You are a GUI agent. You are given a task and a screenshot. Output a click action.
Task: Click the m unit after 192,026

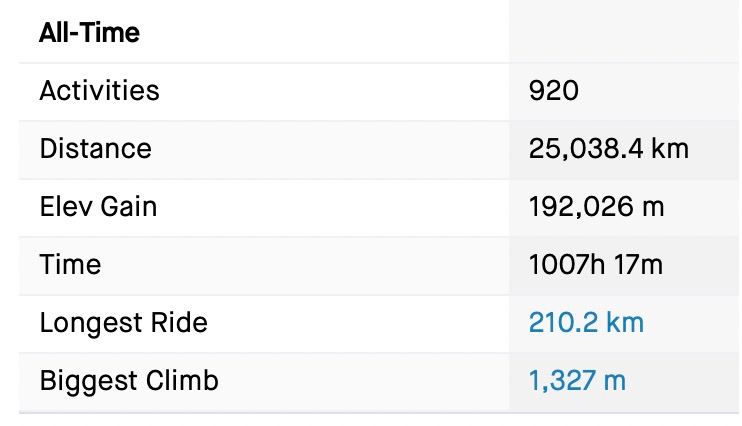653,207
